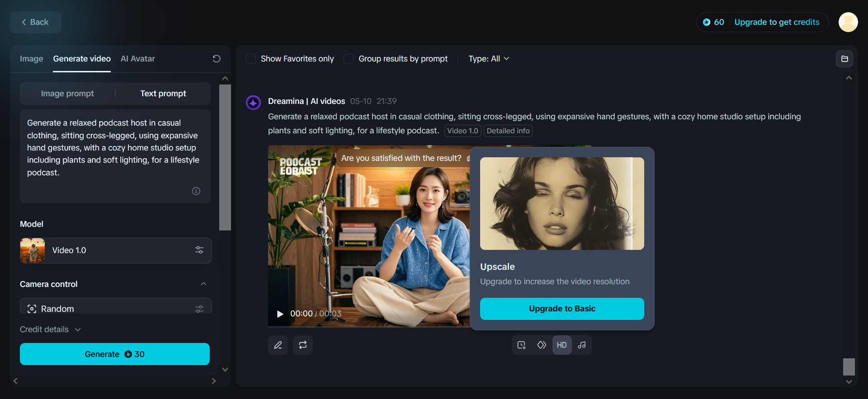868x399 pixels.
Task: Click the reset icon beside AI Avatar
Action: click(x=217, y=59)
